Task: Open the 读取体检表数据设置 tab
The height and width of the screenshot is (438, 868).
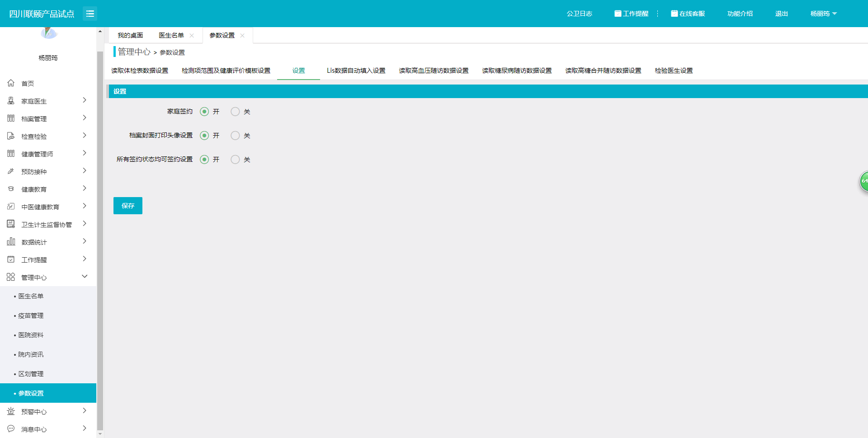Action: tap(140, 71)
